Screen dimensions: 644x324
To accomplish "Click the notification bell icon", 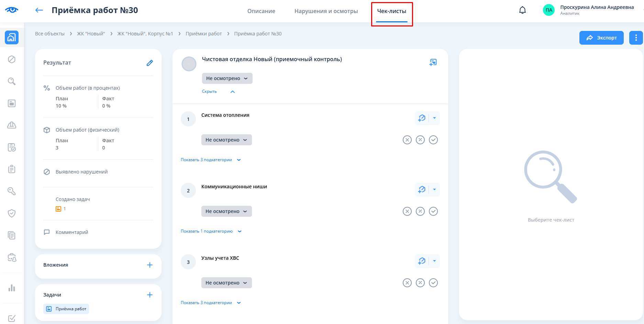I will [x=522, y=10].
